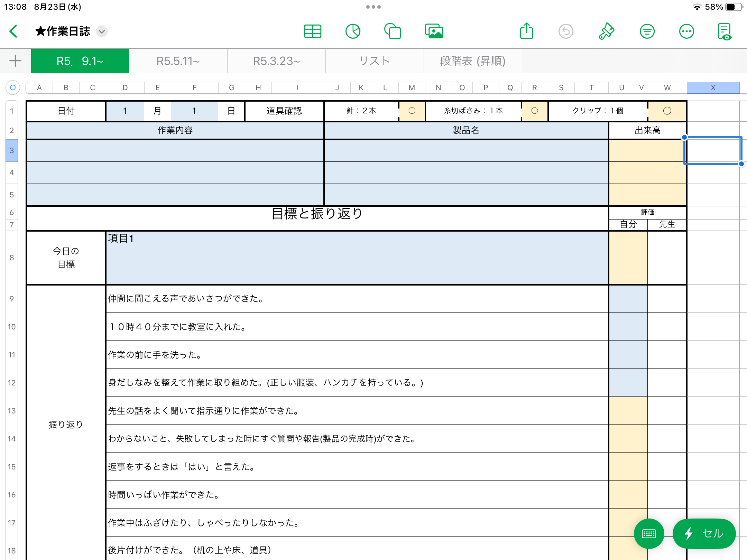Screen dimensions: 747x560
Task: Open the format paintbrush icon
Action: click(x=606, y=31)
